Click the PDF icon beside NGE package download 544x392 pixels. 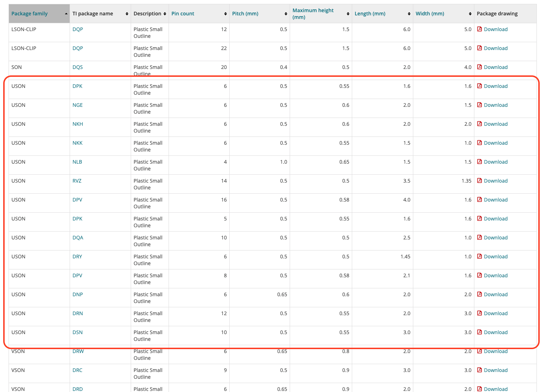[x=479, y=105]
